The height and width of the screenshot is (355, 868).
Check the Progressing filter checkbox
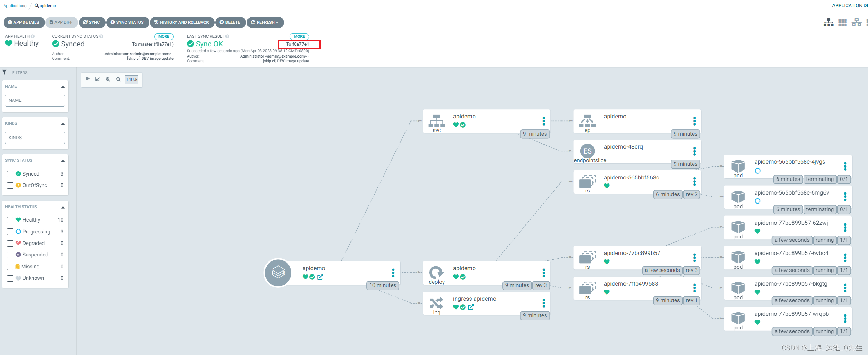click(x=10, y=232)
